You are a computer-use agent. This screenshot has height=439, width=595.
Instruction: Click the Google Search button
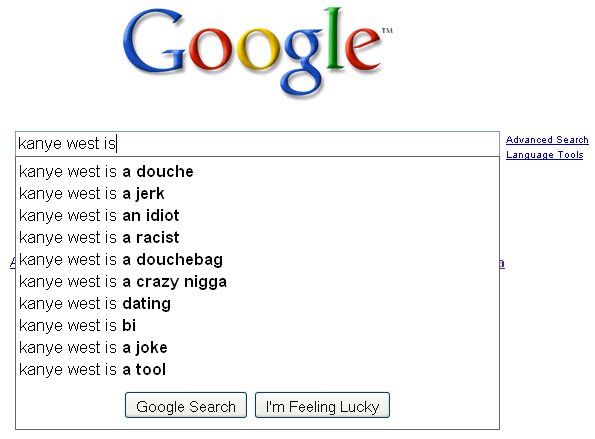(x=186, y=406)
